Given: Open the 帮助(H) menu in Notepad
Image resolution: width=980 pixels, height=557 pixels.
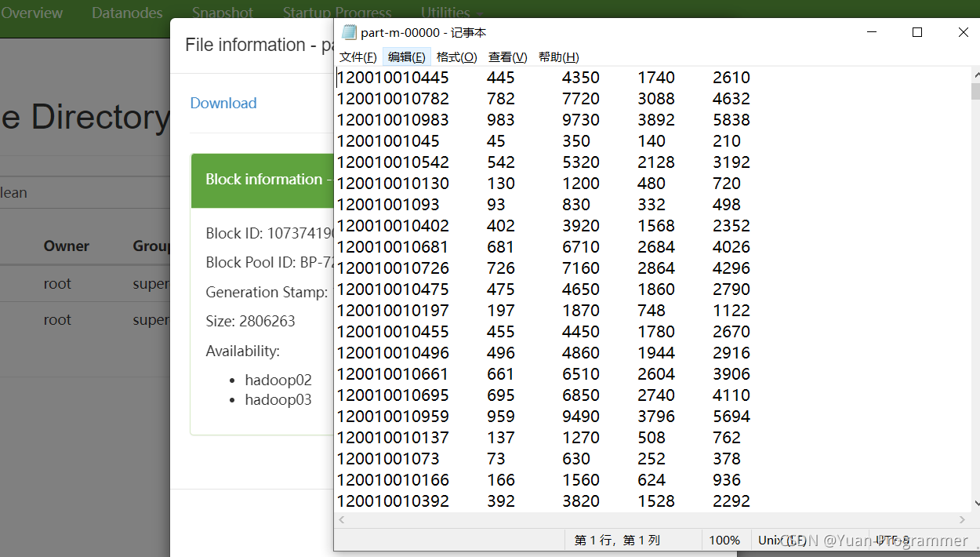Looking at the screenshot, I should tap(558, 57).
